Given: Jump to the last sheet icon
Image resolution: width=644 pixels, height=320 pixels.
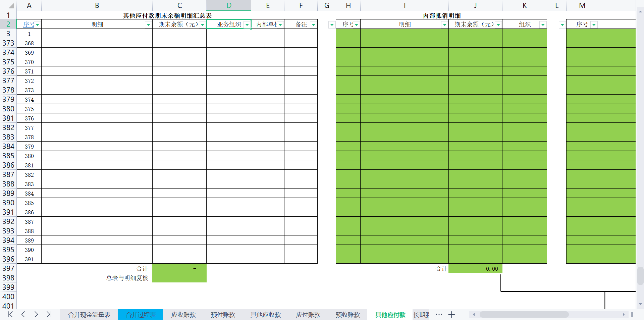Looking at the screenshot, I should coord(49,315).
